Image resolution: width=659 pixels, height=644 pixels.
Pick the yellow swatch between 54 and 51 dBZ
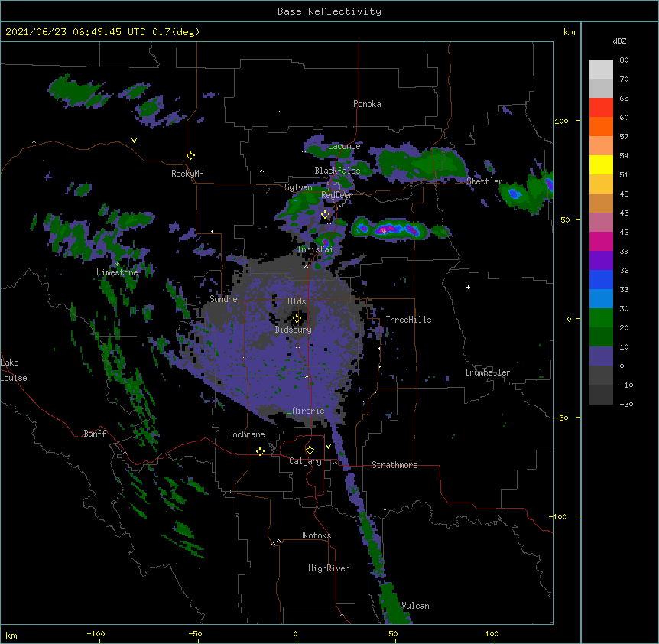601,164
